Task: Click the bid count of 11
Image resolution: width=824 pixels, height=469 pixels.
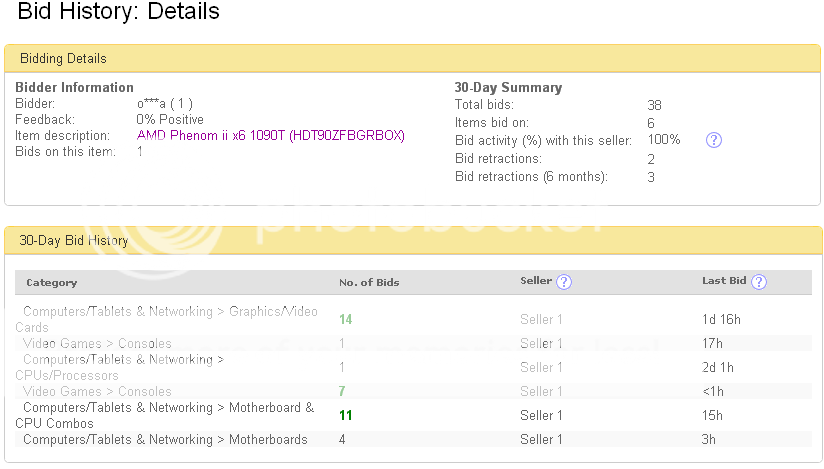Action: pyautogui.click(x=346, y=415)
